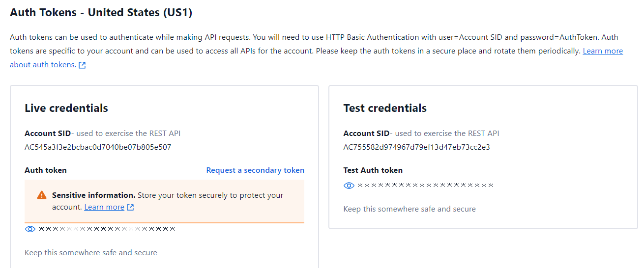Click the 'Live credentials' heading

point(66,108)
